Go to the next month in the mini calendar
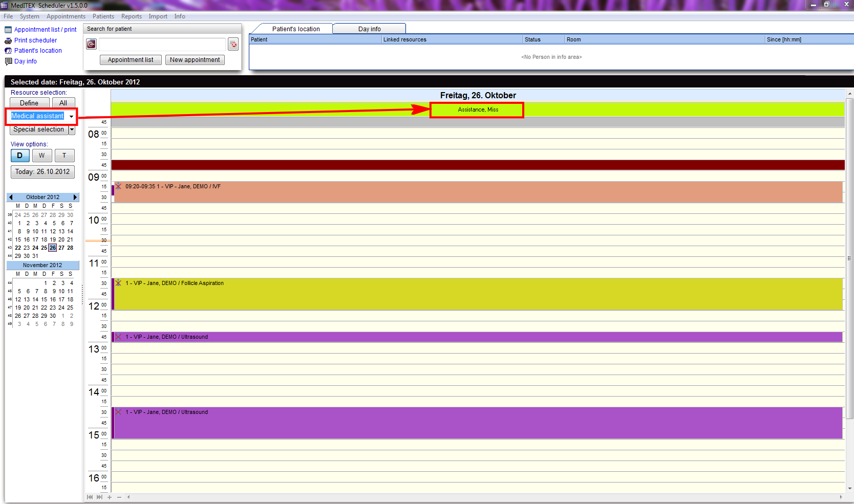The image size is (854, 504). click(x=75, y=197)
